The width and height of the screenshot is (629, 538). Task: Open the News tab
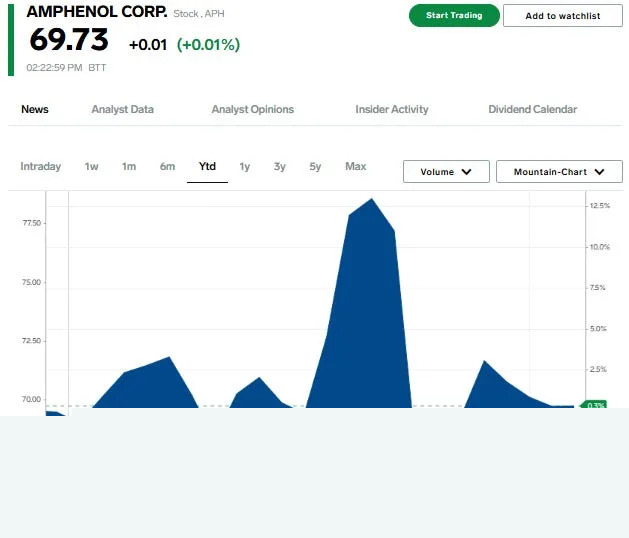[35, 109]
